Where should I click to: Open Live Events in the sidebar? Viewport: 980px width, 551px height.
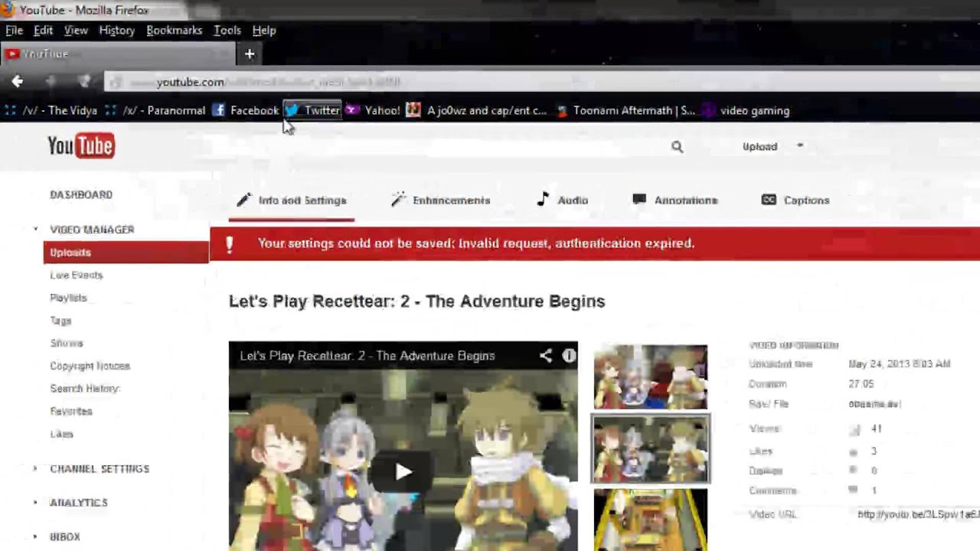pos(77,275)
